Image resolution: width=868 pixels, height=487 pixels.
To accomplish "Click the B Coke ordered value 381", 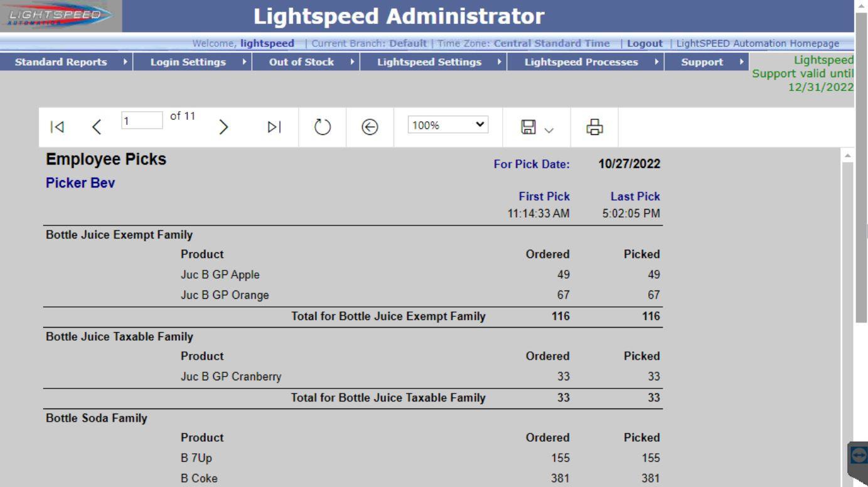I will (560, 479).
